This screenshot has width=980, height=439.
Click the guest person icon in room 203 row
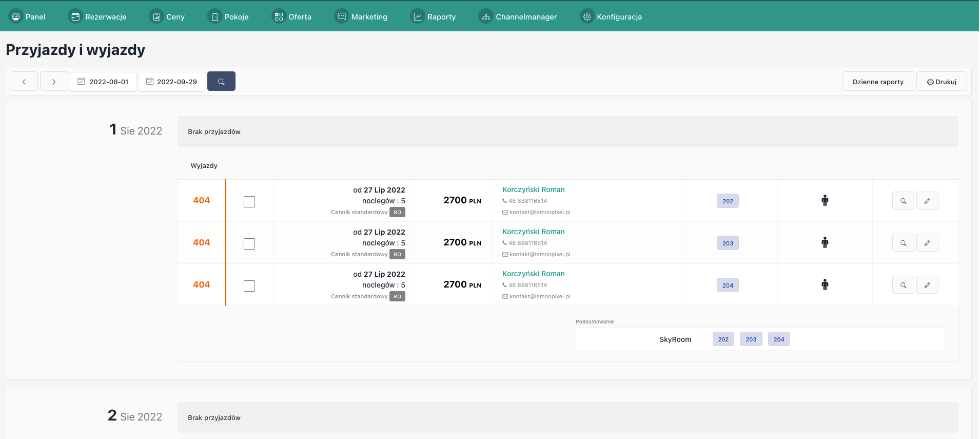(x=825, y=242)
